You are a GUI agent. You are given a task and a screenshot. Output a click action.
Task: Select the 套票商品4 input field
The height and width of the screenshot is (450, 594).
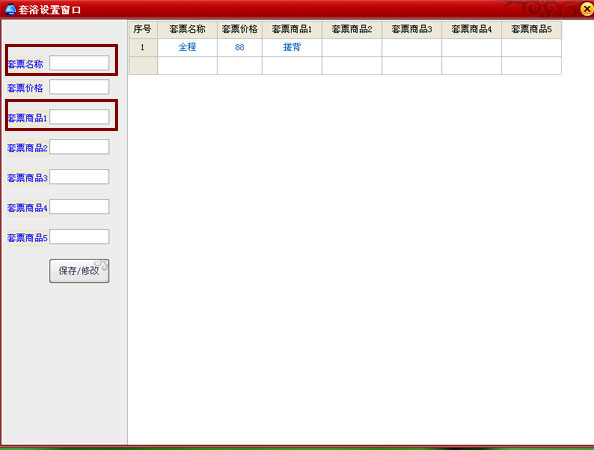79,206
